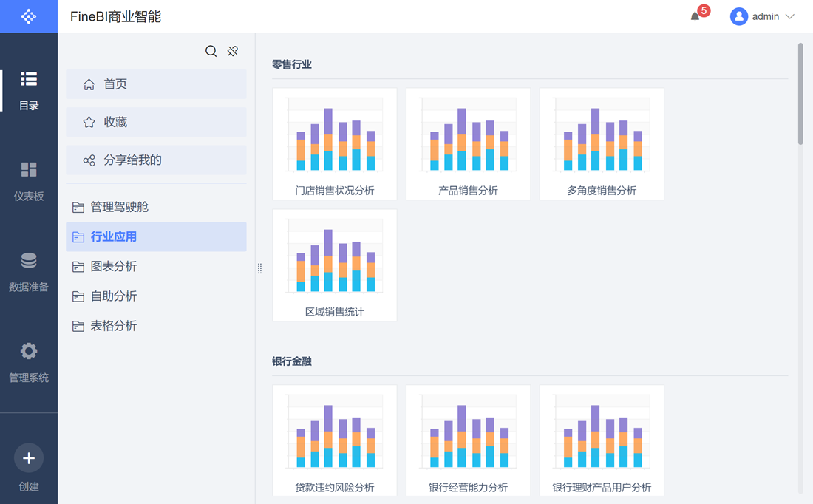The height and width of the screenshot is (504, 813).
Task: Expand the 图表分析 folder
Action: coord(113,266)
